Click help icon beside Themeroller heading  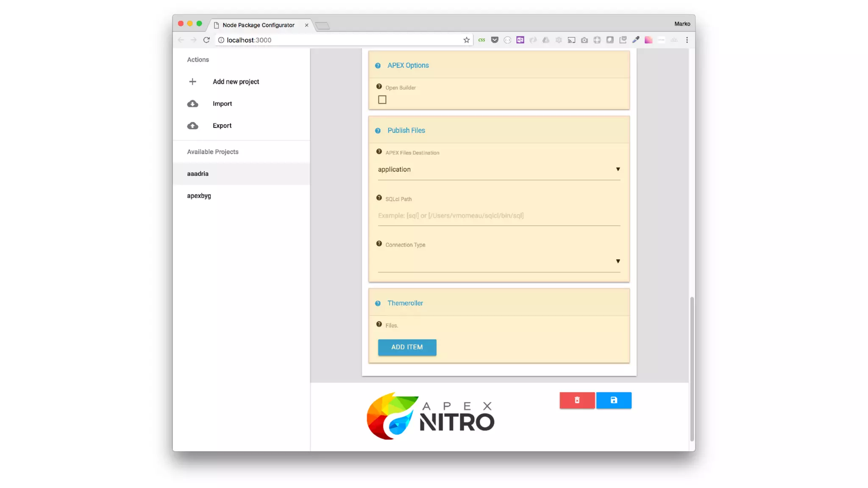point(378,303)
